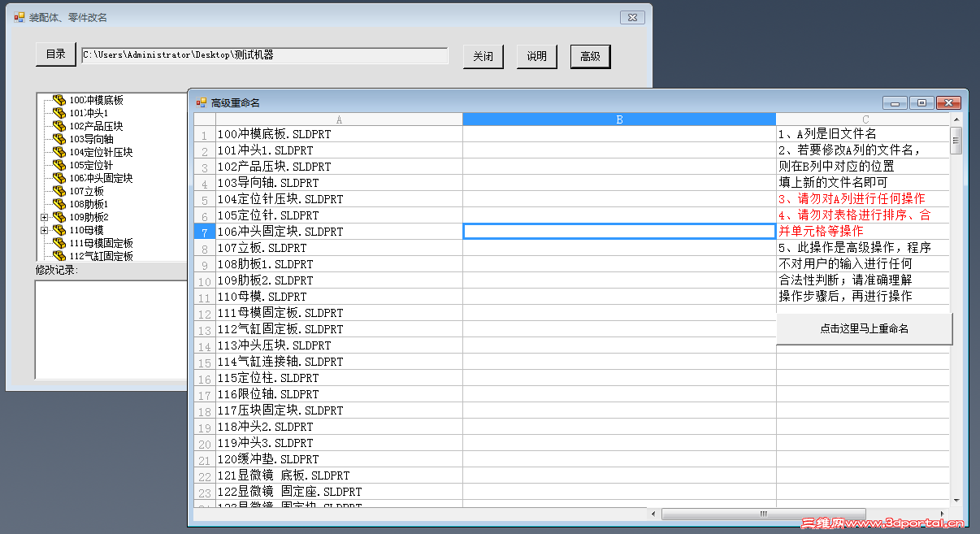Select row header 12

pyautogui.click(x=205, y=313)
